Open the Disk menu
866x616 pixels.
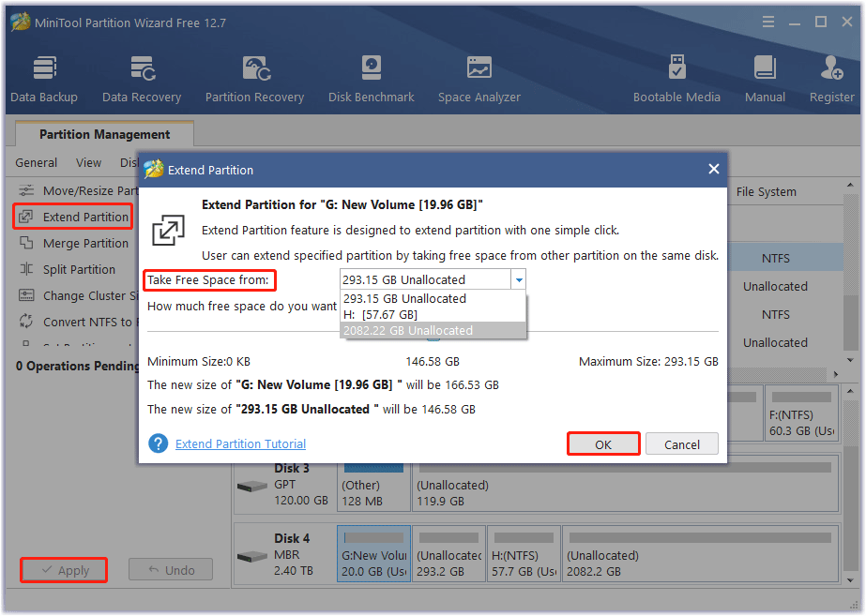click(129, 163)
